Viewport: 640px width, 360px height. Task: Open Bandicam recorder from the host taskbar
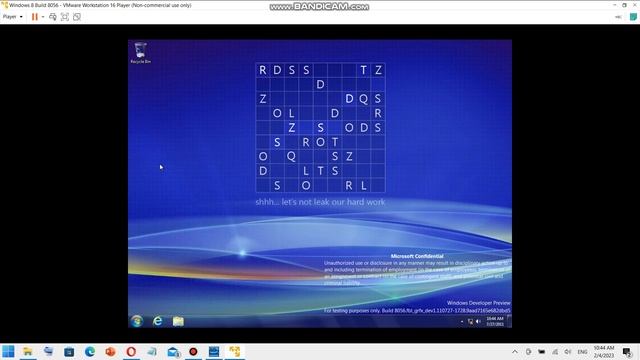[193, 351]
